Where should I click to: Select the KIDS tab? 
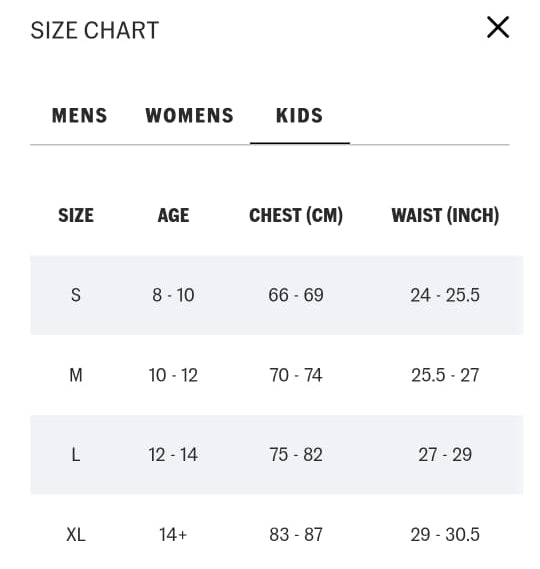coord(299,116)
